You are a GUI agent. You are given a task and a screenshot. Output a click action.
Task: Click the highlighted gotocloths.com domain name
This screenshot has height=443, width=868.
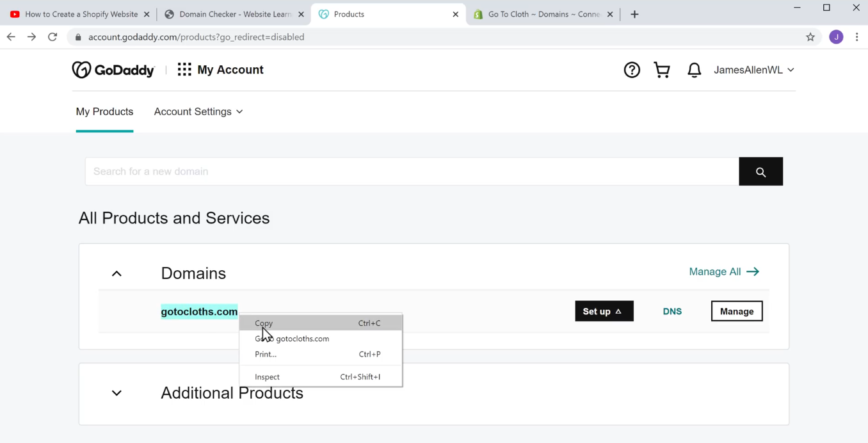tap(199, 312)
